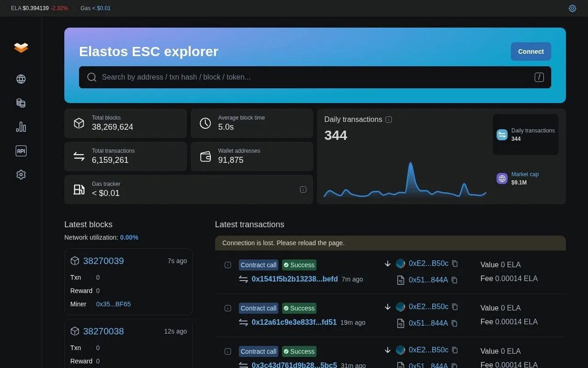
Task: Copy address 0xE2...B50c in 7m ago transaction
Action: 455,264
